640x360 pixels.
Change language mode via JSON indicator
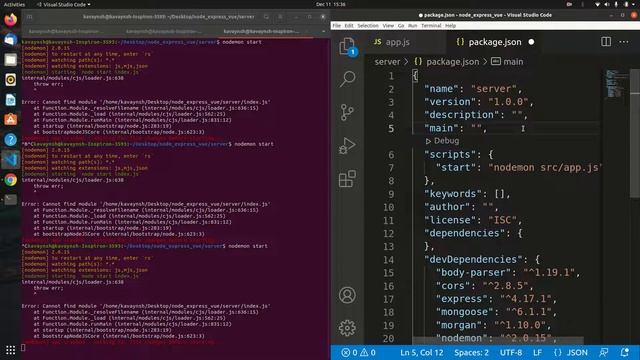click(571, 352)
